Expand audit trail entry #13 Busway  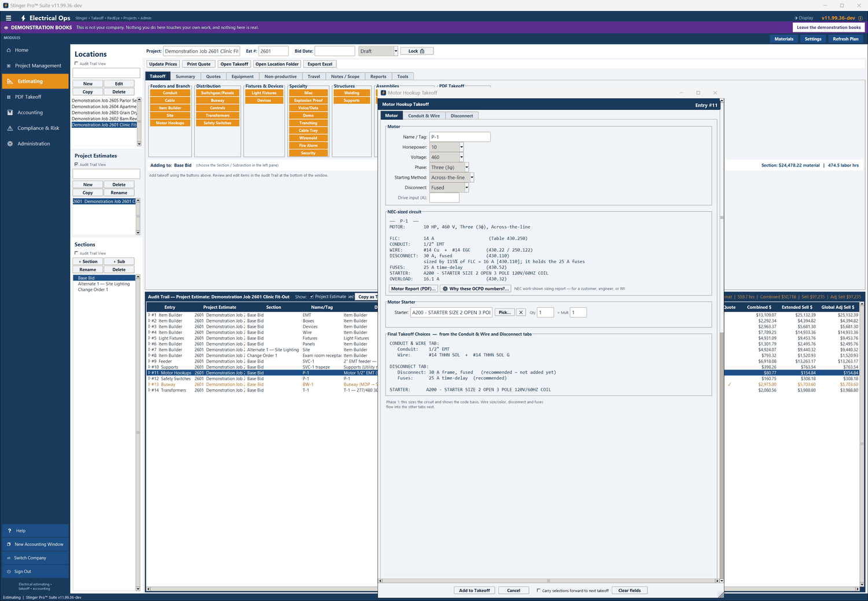149,385
